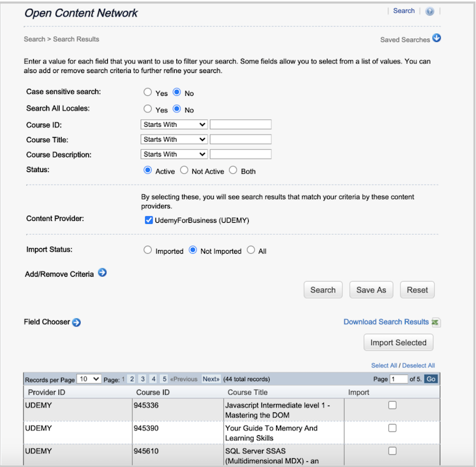Open the Field Chooser arrow icon
476x467 pixels.
[x=77, y=322]
